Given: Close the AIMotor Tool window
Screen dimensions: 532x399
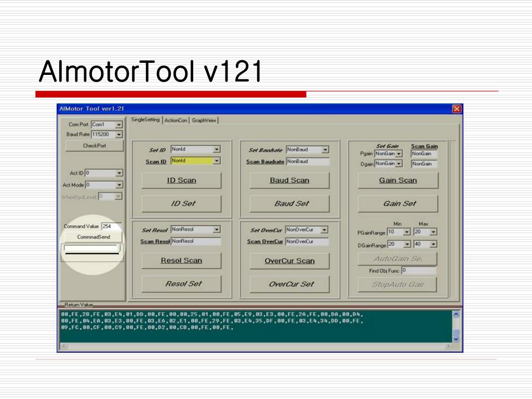Looking at the screenshot, I should [457, 109].
